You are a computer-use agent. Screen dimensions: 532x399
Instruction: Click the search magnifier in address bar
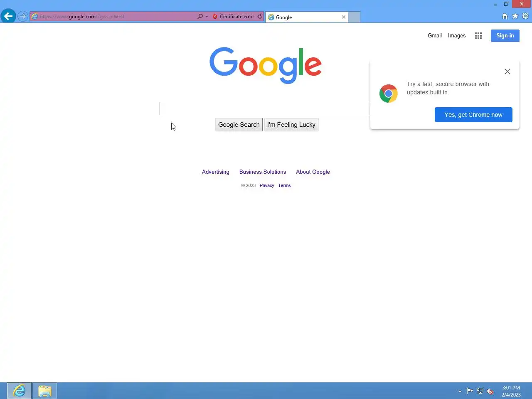[200, 17]
